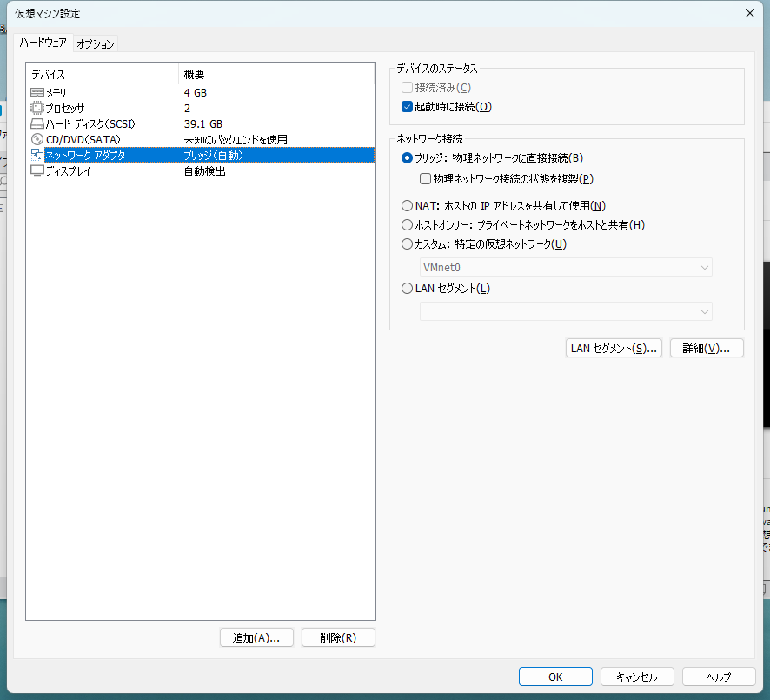This screenshot has height=700, width=770.
Task: Toggle the 接続済み(C) checkbox
Action: coord(407,88)
